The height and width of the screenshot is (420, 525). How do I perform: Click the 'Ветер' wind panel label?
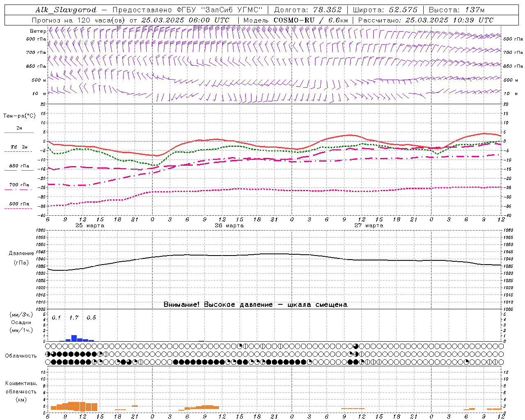[38, 31]
